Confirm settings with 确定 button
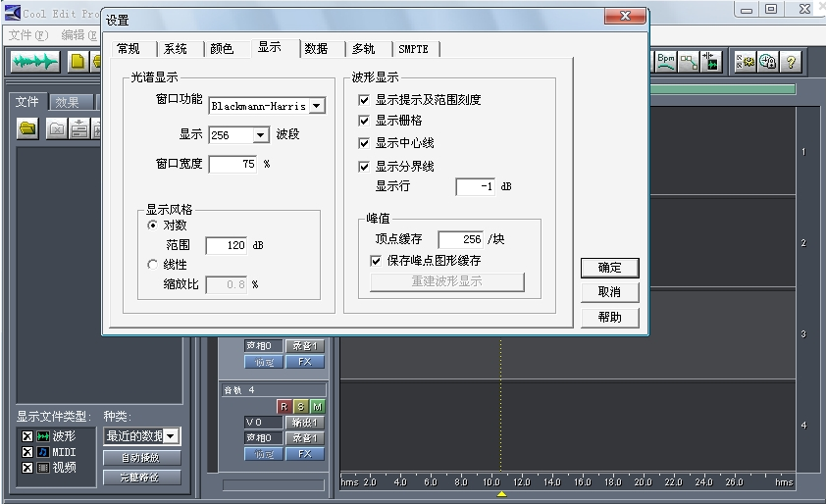Image resolution: width=826 pixels, height=504 pixels. tap(610, 268)
